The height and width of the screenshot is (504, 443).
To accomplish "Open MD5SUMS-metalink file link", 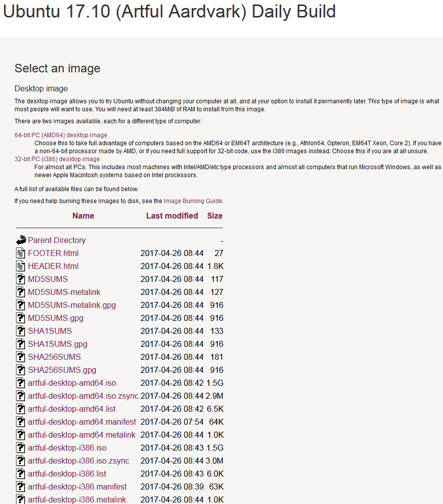I will click(x=64, y=292).
